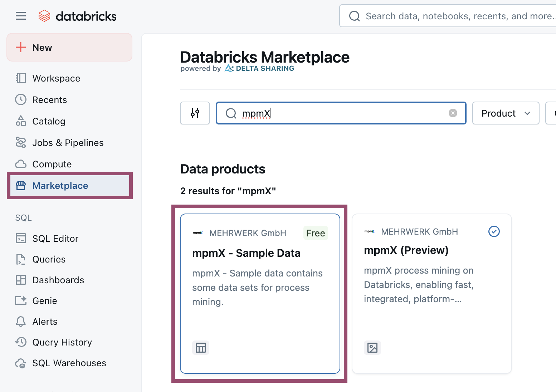Screen dimensions: 556x392
Task: Expand the Product dropdown
Action: point(506,113)
